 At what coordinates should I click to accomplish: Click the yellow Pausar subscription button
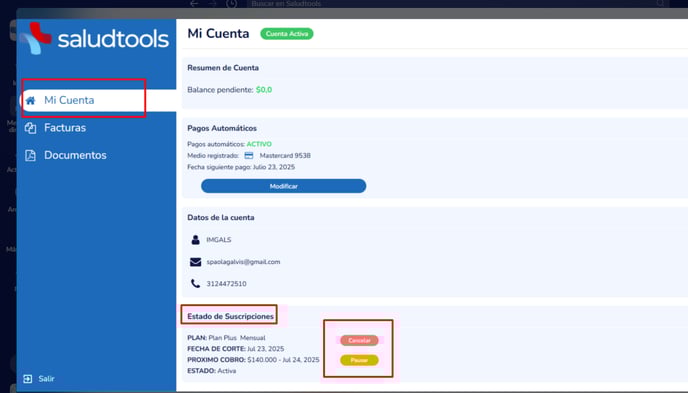(359, 360)
